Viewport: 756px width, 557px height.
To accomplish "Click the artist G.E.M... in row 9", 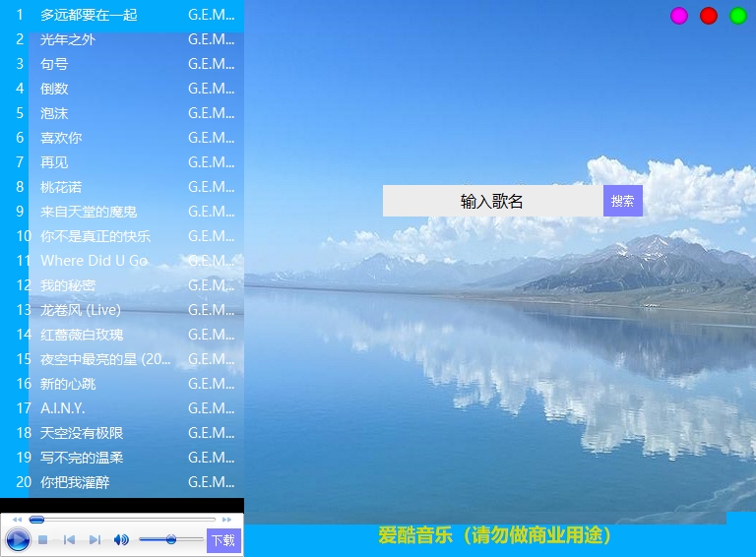I will (212, 212).
